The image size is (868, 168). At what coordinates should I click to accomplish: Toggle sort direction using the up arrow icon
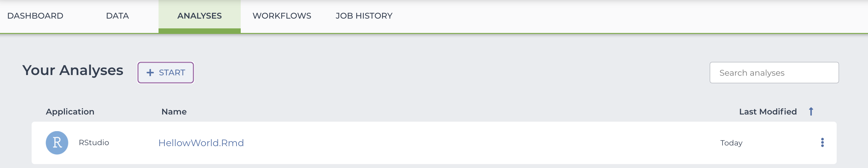coord(811,112)
